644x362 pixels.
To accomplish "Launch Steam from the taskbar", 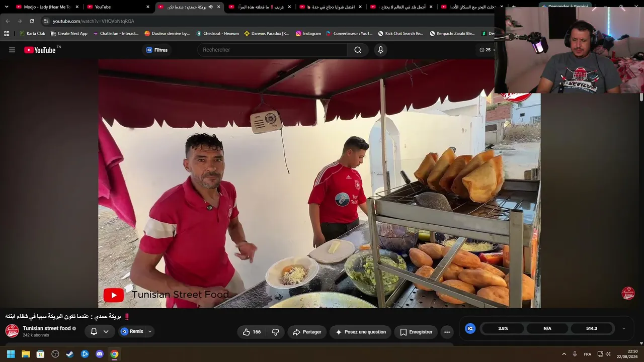I will pyautogui.click(x=70, y=354).
